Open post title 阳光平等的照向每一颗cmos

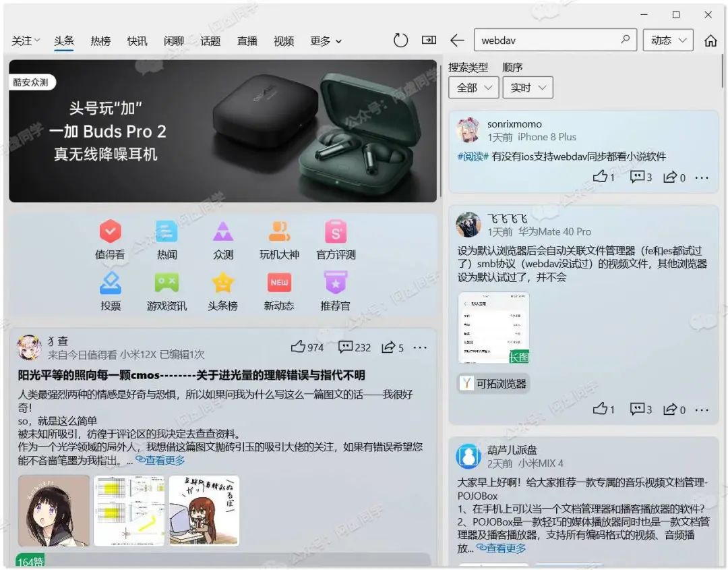point(191,375)
